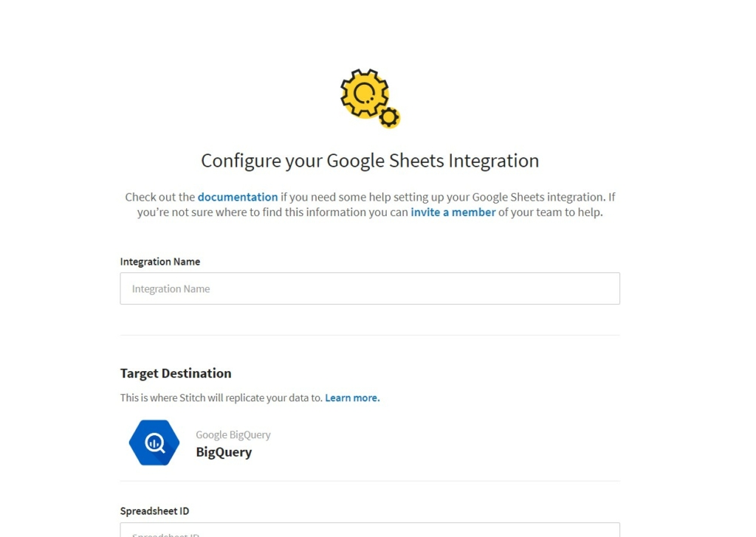
Task: Open the documentation link
Action: pos(238,197)
